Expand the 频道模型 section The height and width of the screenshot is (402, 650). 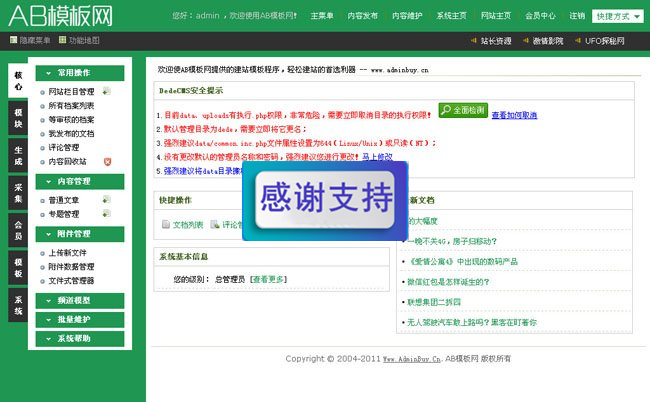point(80,300)
